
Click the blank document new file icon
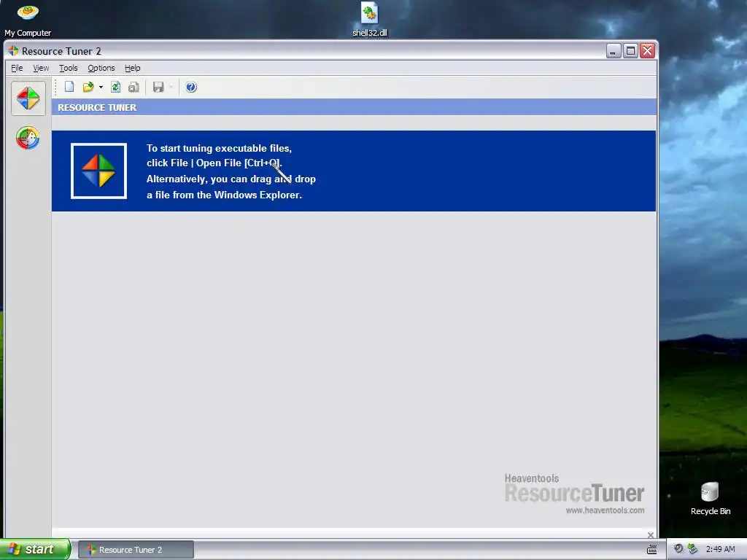point(69,87)
